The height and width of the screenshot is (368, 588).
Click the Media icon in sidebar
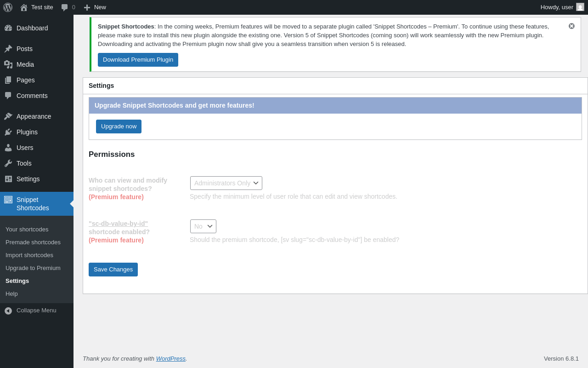pyautogui.click(x=8, y=64)
